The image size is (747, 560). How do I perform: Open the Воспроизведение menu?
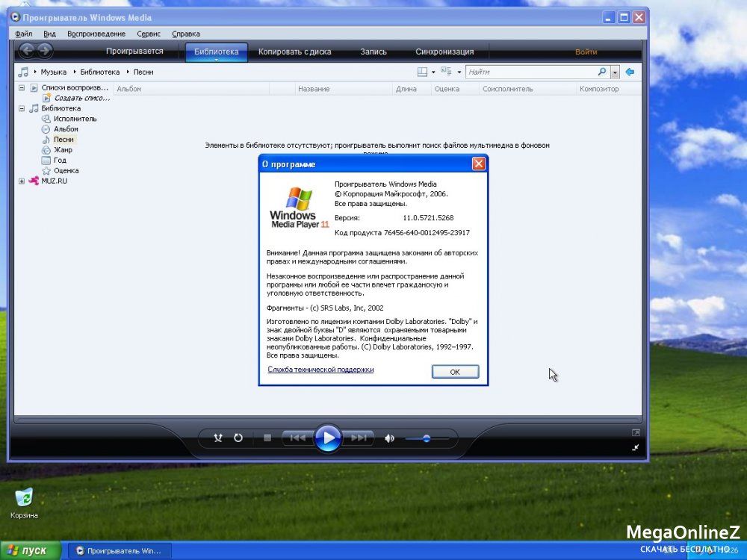[96, 34]
